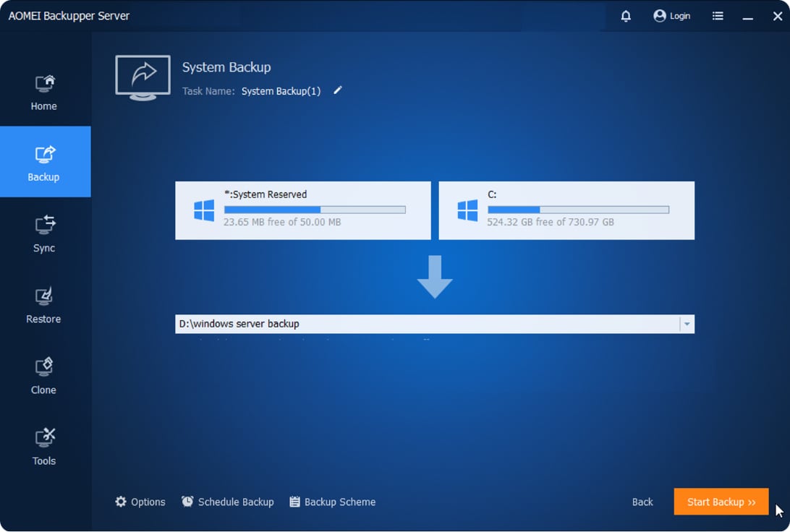Click the System Reserved usage bar
The height and width of the screenshot is (532, 790).
pos(315,210)
